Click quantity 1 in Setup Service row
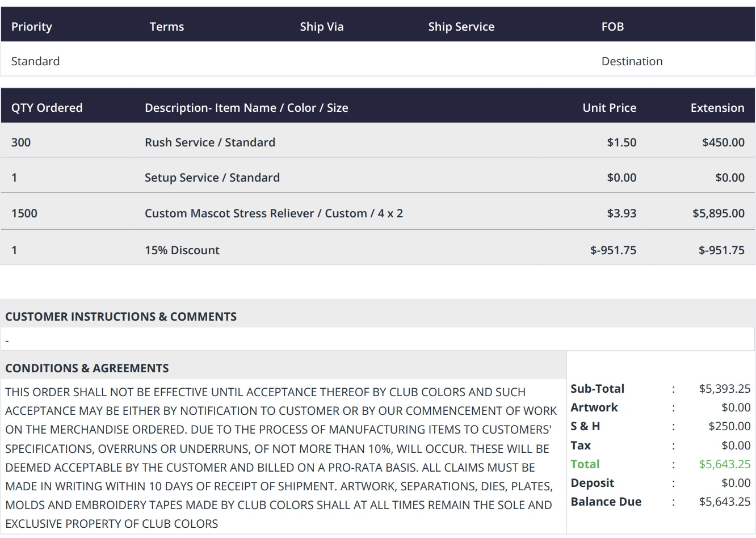This screenshot has height=538, width=756. 14,178
